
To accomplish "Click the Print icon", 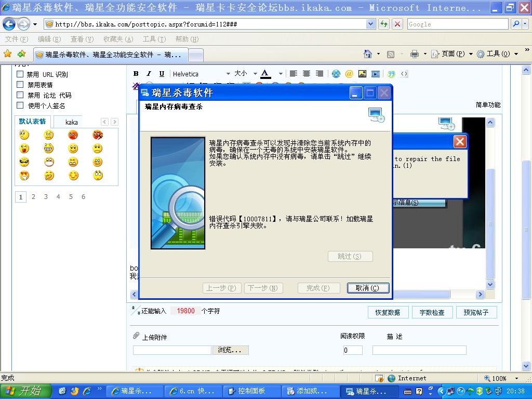I will coord(414,54).
